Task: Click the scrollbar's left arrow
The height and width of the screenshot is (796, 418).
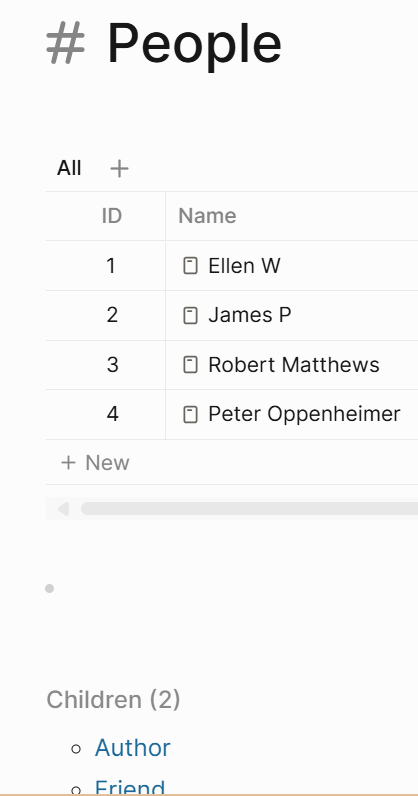Action: pyautogui.click(x=63, y=509)
